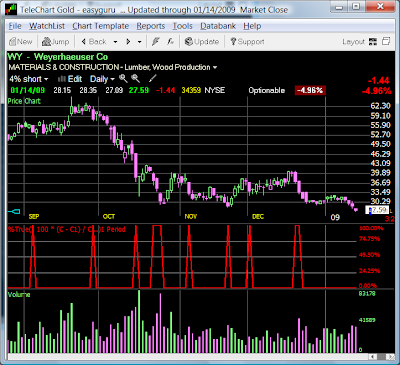The height and width of the screenshot is (365, 400).
Task: Open the Databank menu
Action: point(218,26)
